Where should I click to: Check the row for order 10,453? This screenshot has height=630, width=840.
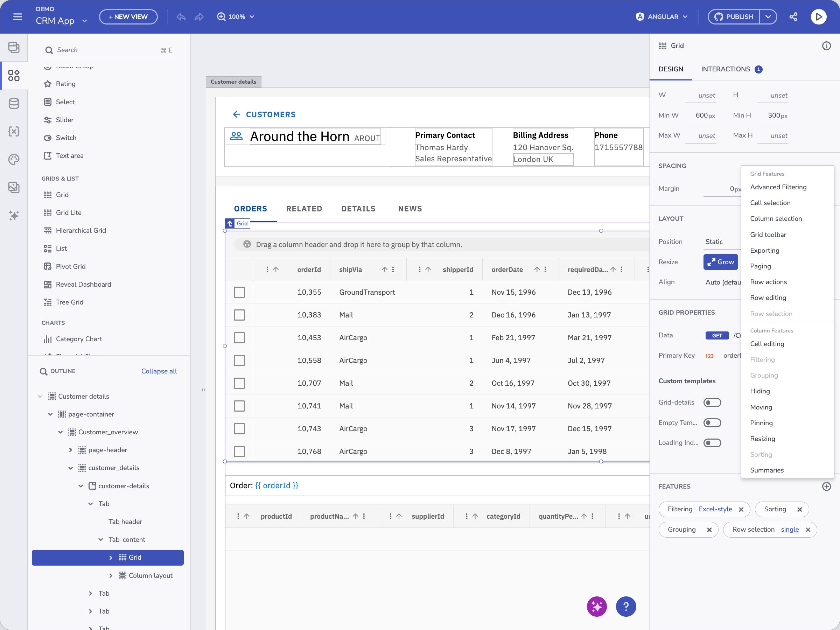239,338
